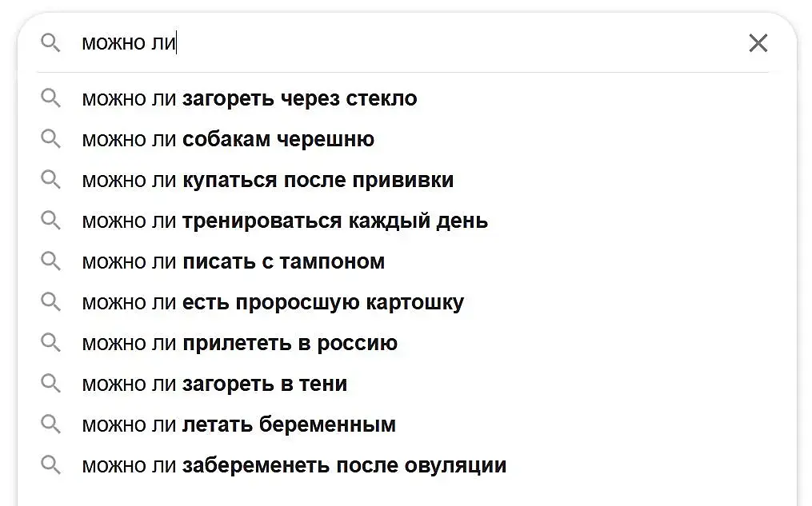Click the magnifier icon in the search box
Image resolution: width=812 pixels, height=506 pixels.
(50, 43)
